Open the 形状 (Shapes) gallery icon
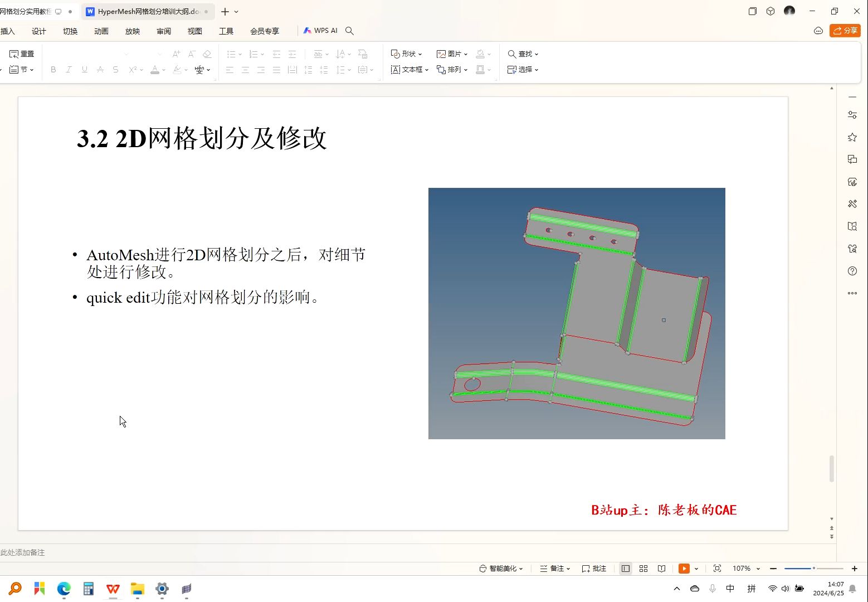Image resolution: width=868 pixels, height=602 pixels. 406,54
